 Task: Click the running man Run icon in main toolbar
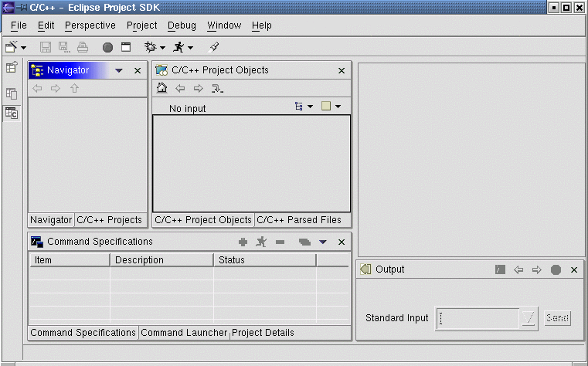pos(178,47)
